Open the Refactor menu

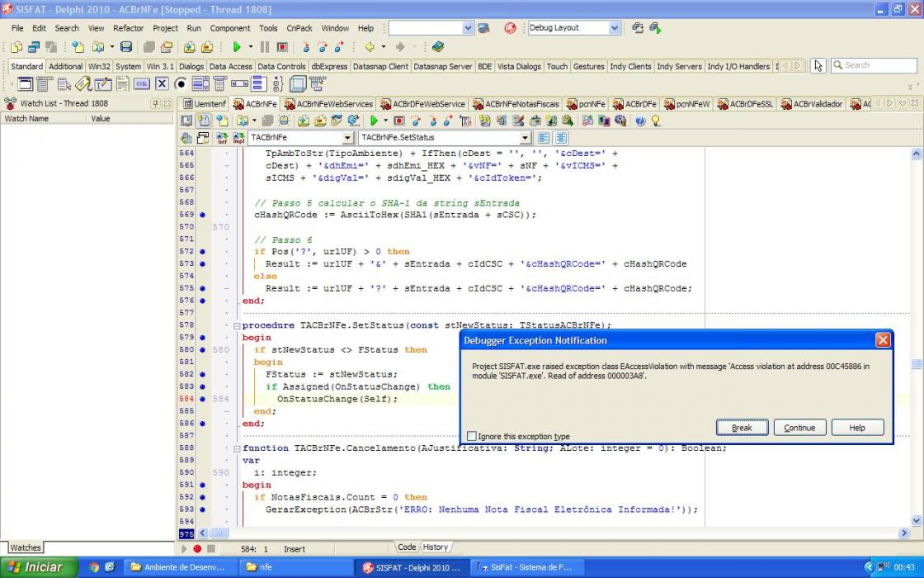coord(128,28)
